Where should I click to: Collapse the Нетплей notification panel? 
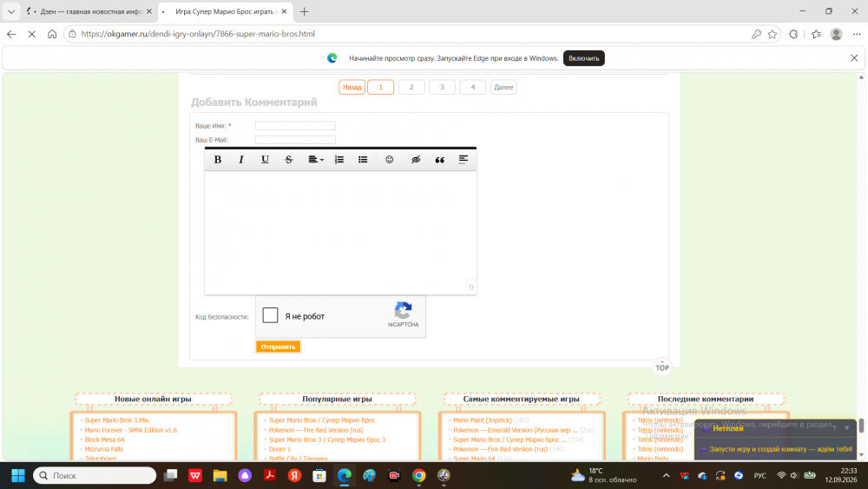(x=846, y=428)
